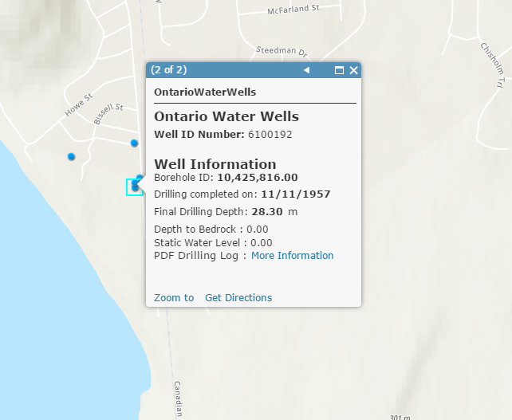
Task: Click the Well ID Number 6100192 value
Action: click(270, 135)
